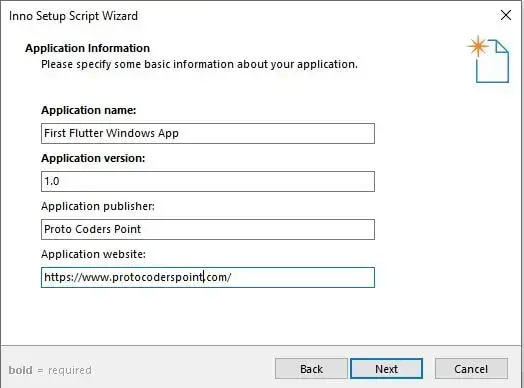Click the word 'bold' in the footer hint
The width and height of the screenshot is (524, 388).
(x=21, y=370)
